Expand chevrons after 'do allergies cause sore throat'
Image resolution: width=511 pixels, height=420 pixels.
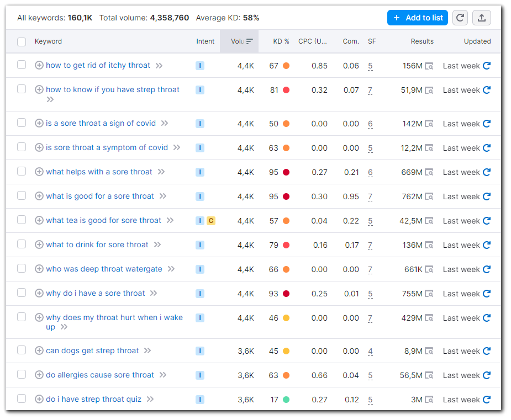(163, 375)
